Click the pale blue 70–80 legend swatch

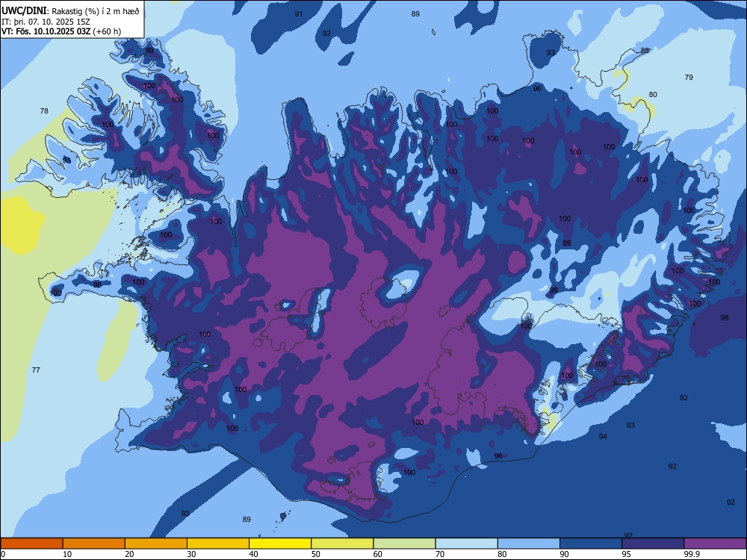coord(467,544)
